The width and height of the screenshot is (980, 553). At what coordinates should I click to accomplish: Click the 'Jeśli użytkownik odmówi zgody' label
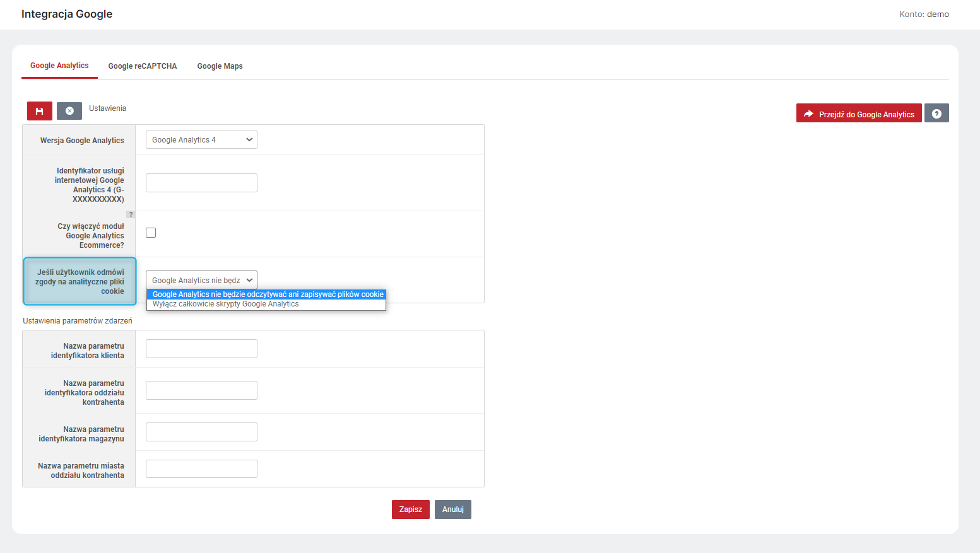[x=80, y=282]
